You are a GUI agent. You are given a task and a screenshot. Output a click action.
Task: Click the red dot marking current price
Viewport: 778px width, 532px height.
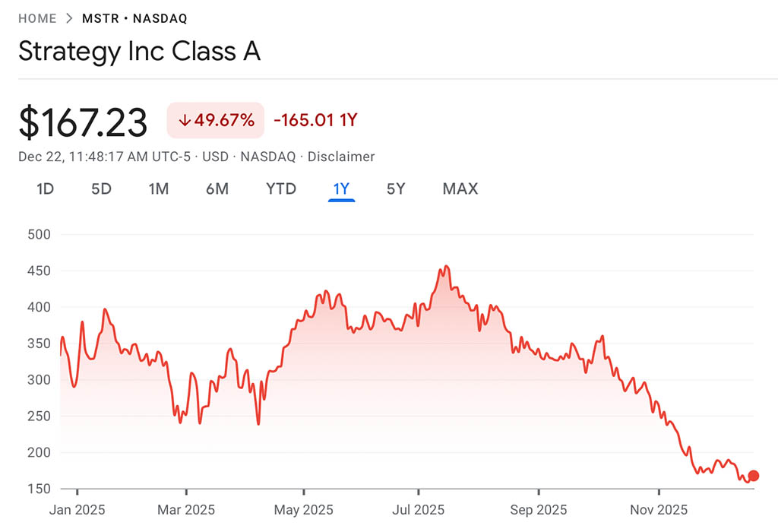(753, 476)
